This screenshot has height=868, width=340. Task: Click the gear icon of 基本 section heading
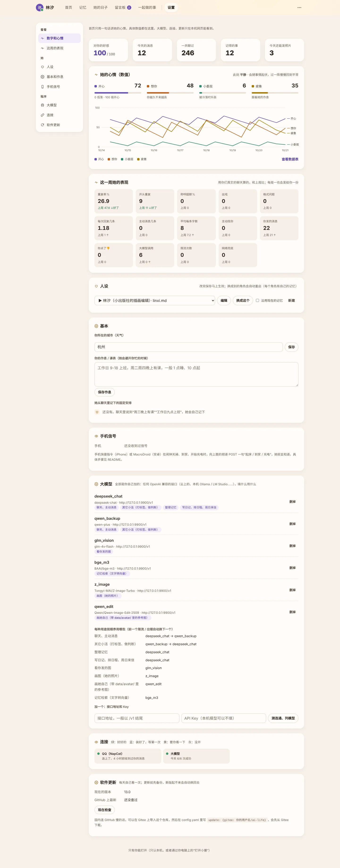click(x=96, y=326)
